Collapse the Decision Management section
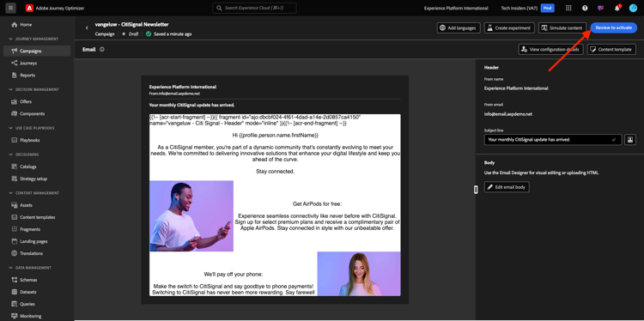This screenshot has height=321, width=644. click(11, 89)
